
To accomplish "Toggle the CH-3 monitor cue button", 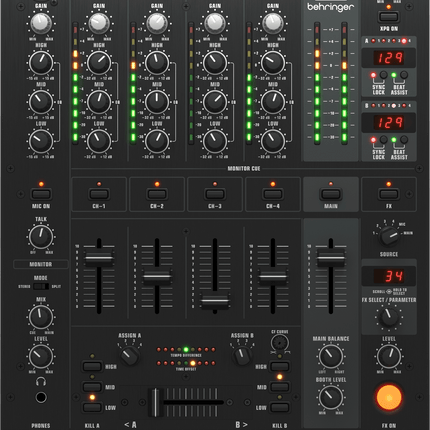I will pos(215,194).
